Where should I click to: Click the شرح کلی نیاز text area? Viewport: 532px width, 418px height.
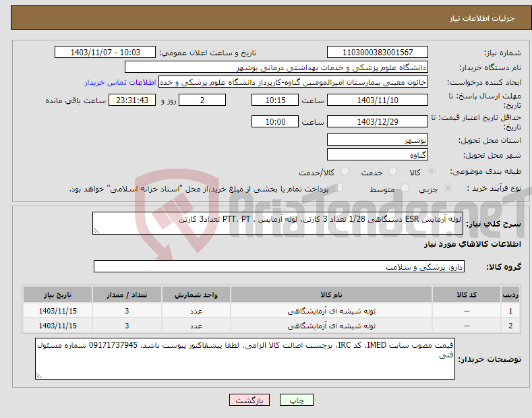[x=278, y=223]
